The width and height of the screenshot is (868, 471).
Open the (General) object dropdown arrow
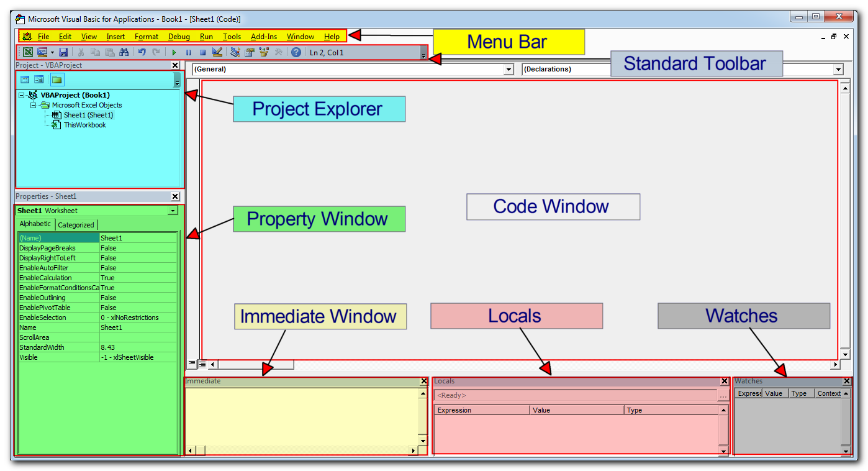[509, 70]
